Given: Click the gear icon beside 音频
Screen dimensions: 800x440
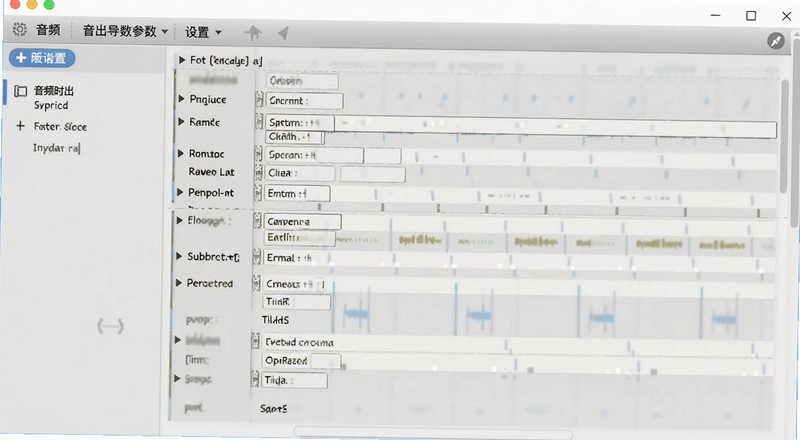Looking at the screenshot, I should coord(20,29).
